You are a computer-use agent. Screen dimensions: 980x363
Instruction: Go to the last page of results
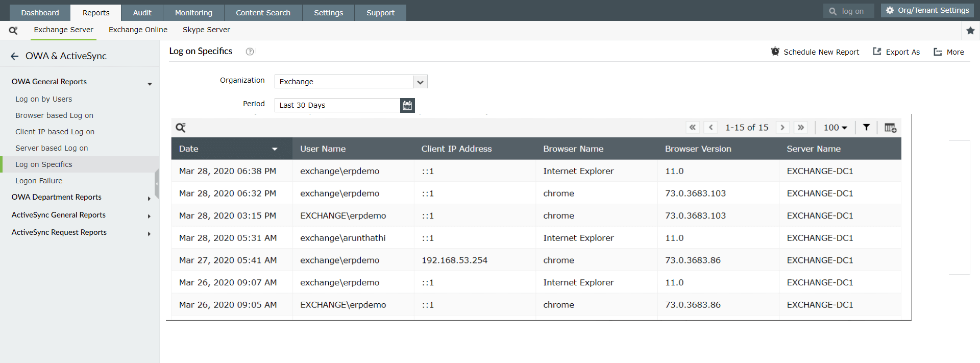801,128
